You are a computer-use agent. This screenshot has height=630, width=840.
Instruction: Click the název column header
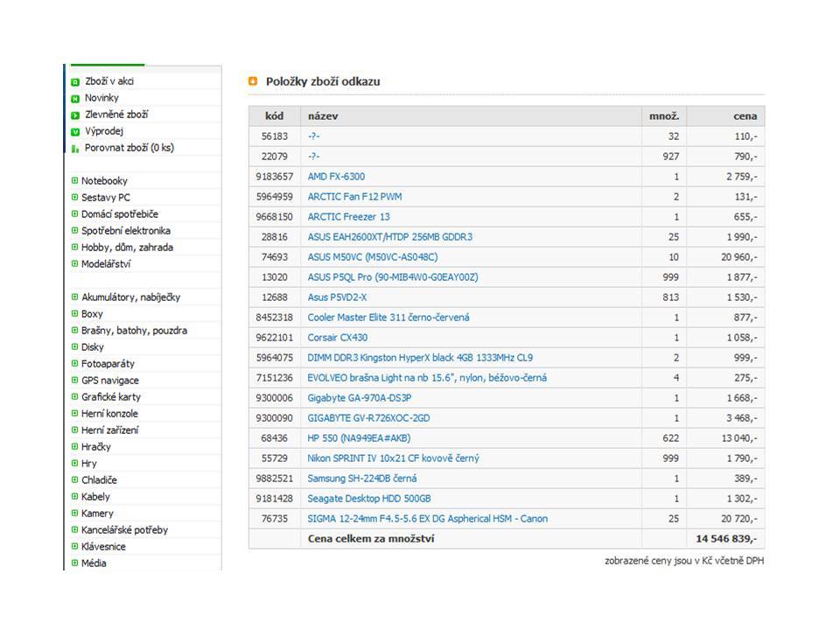[323, 116]
